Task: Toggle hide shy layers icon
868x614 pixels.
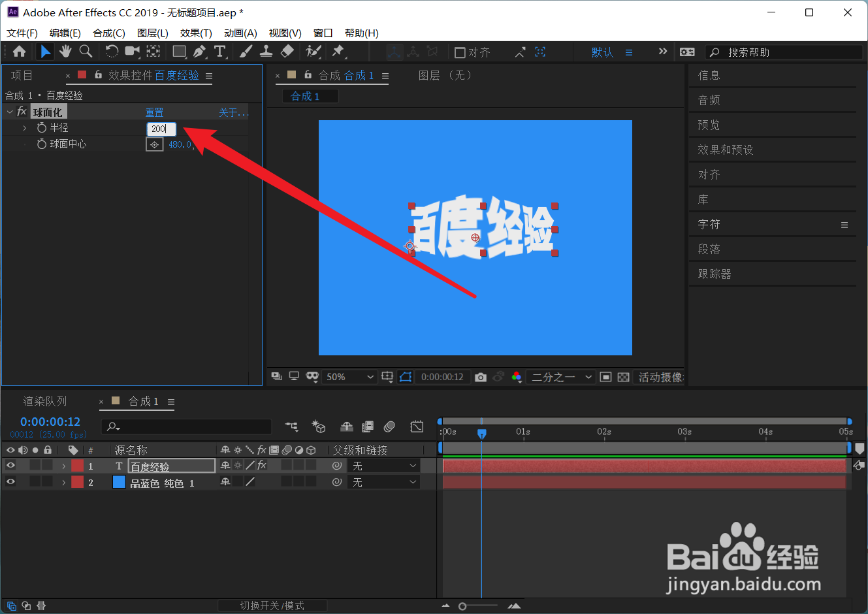Action: (x=347, y=427)
